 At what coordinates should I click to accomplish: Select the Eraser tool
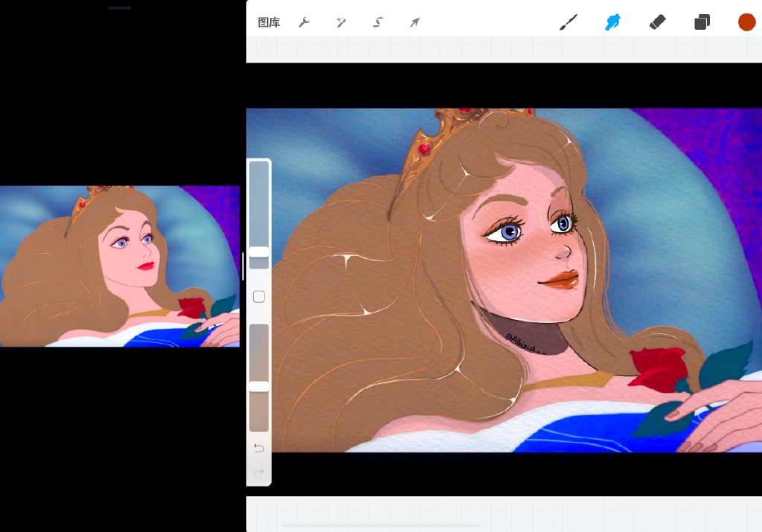(657, 22)
